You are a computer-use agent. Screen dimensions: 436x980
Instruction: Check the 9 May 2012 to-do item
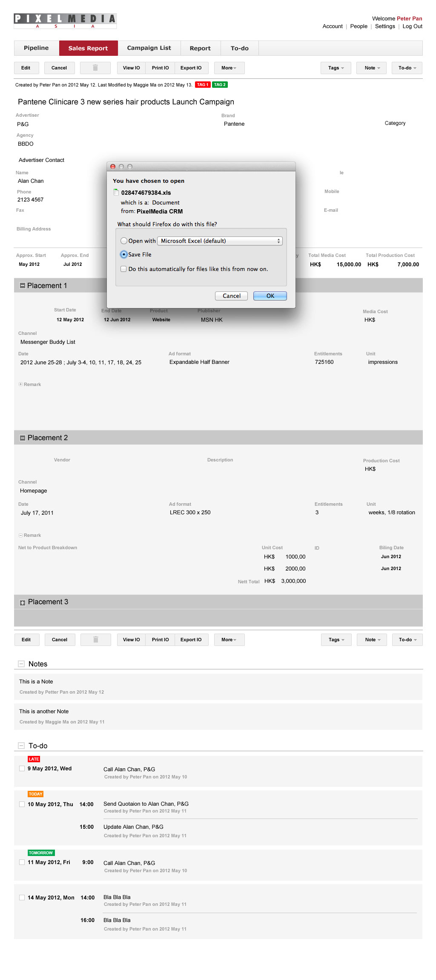coord(22,769)
